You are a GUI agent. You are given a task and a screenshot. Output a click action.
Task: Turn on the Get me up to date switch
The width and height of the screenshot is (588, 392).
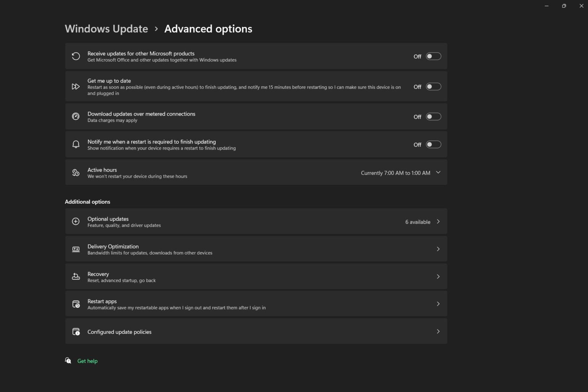pos(433,87)
